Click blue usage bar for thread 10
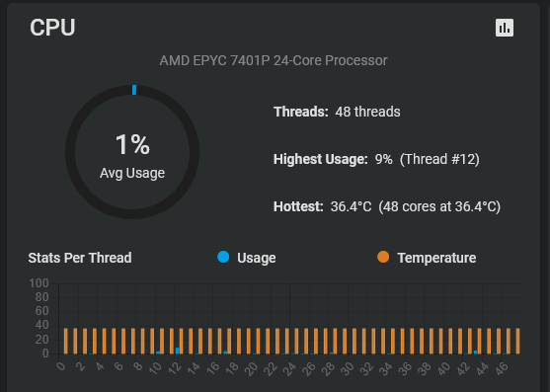 click(158, 353)
